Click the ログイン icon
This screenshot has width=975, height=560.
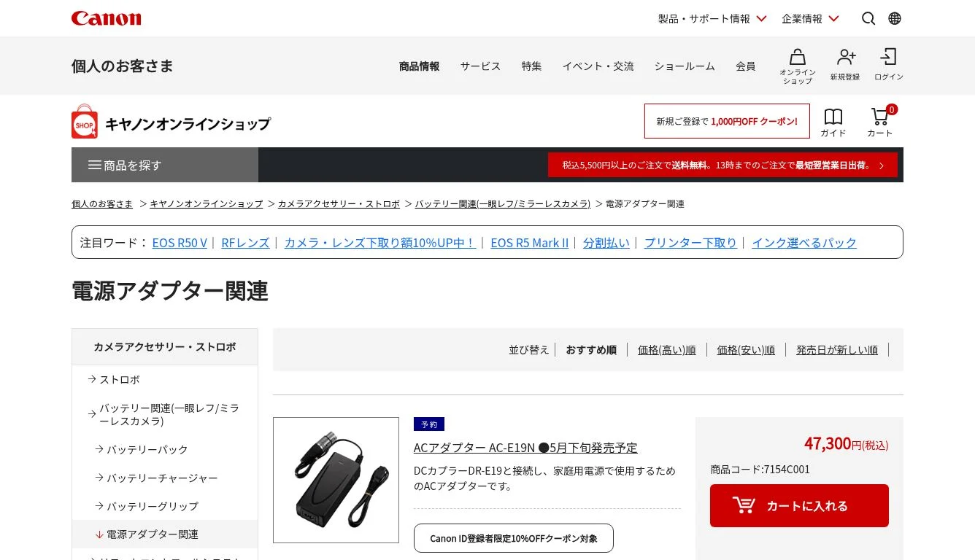pyautogui.click(x=888, y=57)
